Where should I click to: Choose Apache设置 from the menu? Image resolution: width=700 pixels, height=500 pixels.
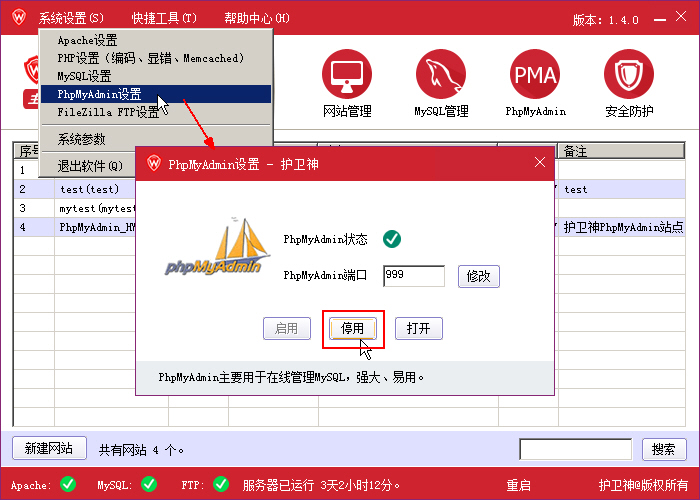coord(156,41)
